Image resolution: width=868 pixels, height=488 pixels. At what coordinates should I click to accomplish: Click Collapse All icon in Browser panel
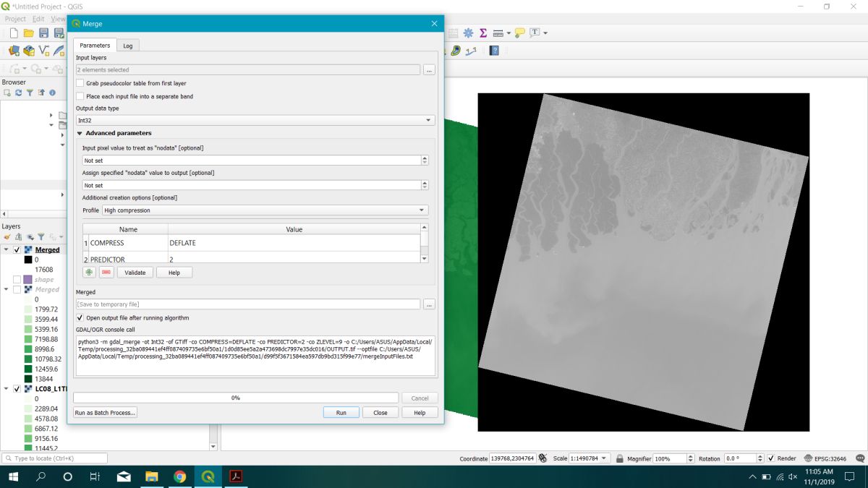[41, 93]
